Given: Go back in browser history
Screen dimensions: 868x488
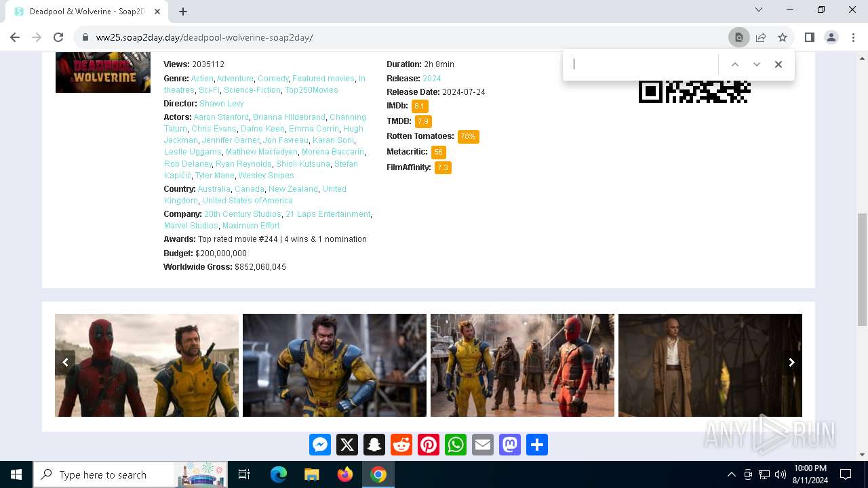Looking at the screenshot, I should click(15, 37).
